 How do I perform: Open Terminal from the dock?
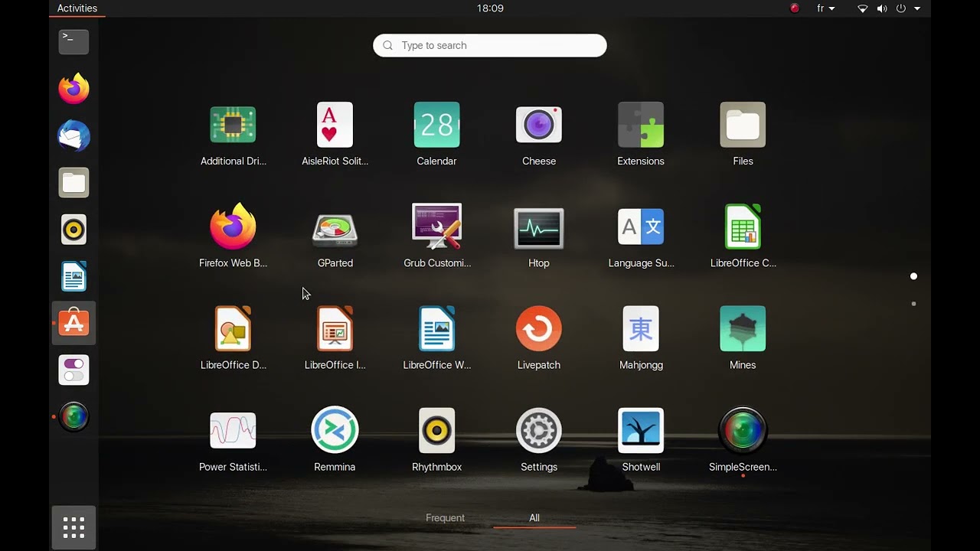(74, 41)
